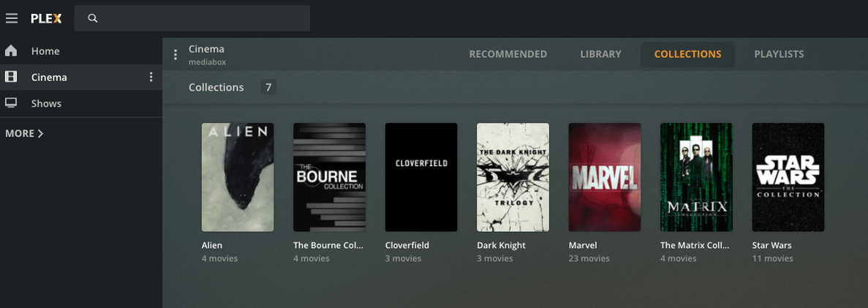Select the Collections tab
Viewport: 868px width, 308px height.
click(x=687, y=54)
